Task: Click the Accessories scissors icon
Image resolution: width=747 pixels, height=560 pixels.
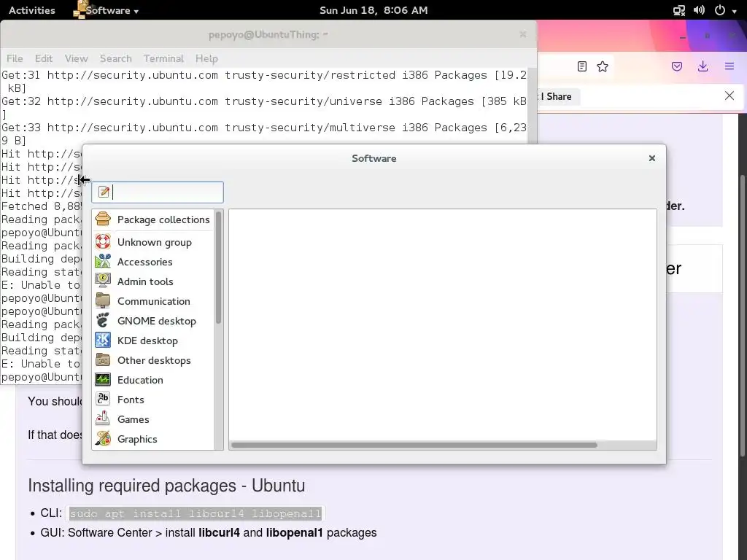Action: (x=103, y=262)
